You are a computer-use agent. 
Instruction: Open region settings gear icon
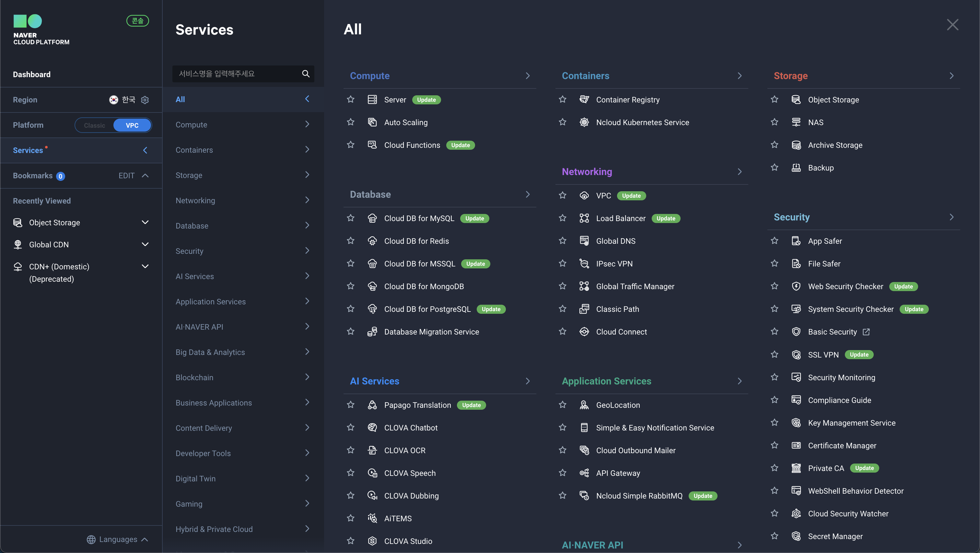tap(145, 100)
